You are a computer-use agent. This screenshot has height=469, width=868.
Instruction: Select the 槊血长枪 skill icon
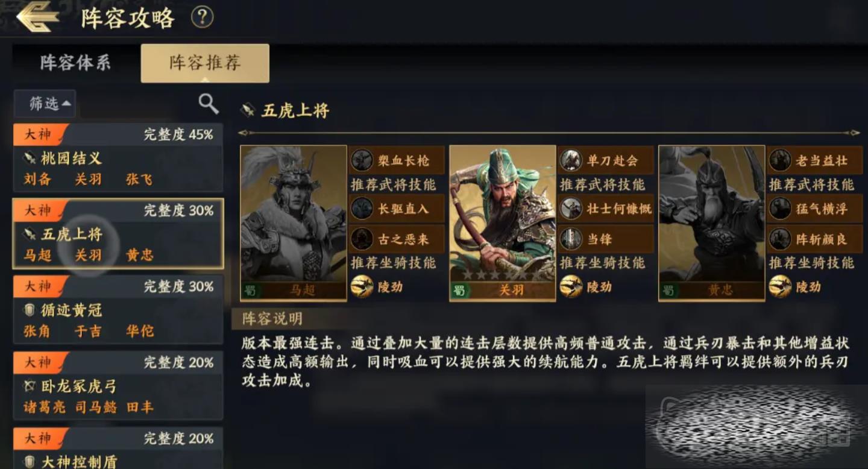[362, 160]
